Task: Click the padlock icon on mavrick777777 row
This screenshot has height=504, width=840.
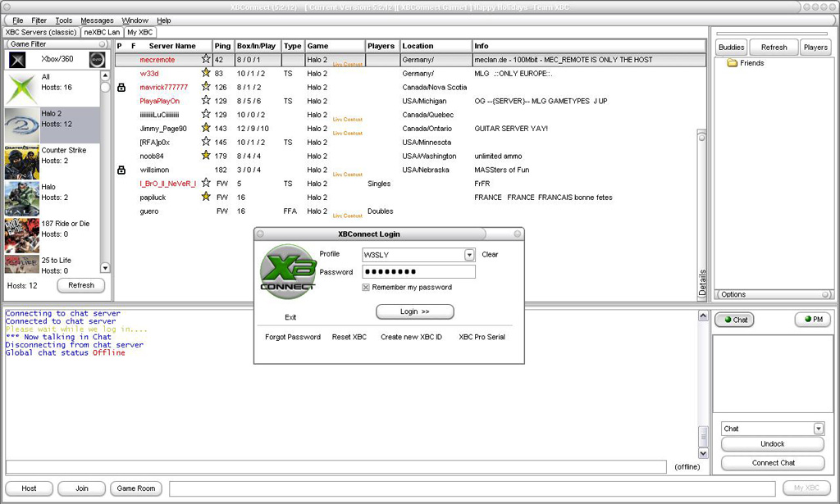Action: [x=121, y=87]
